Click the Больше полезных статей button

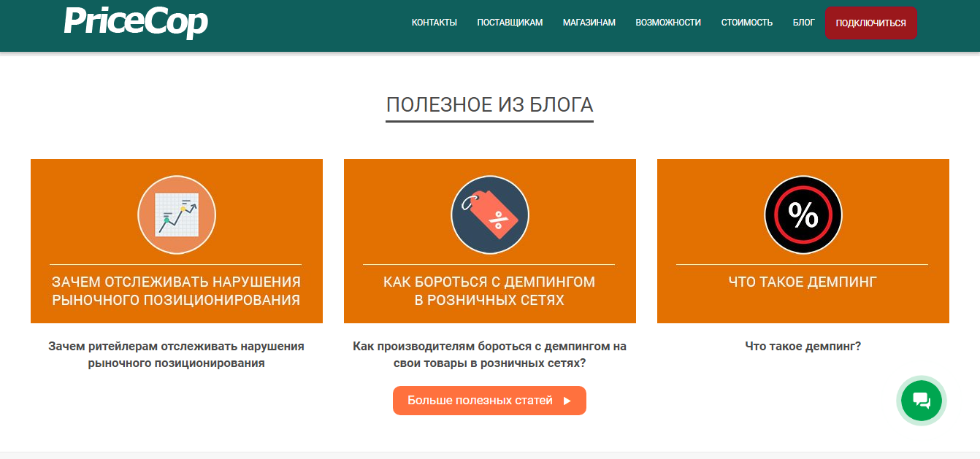pyautogui.click(x=489, y=400)
